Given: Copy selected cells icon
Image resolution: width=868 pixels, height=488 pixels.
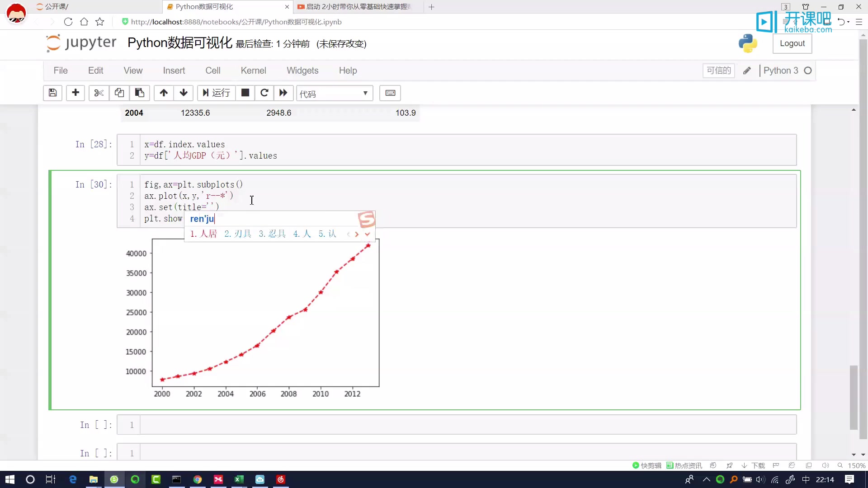Looking at the screenshot, I should tap(119, 93).
